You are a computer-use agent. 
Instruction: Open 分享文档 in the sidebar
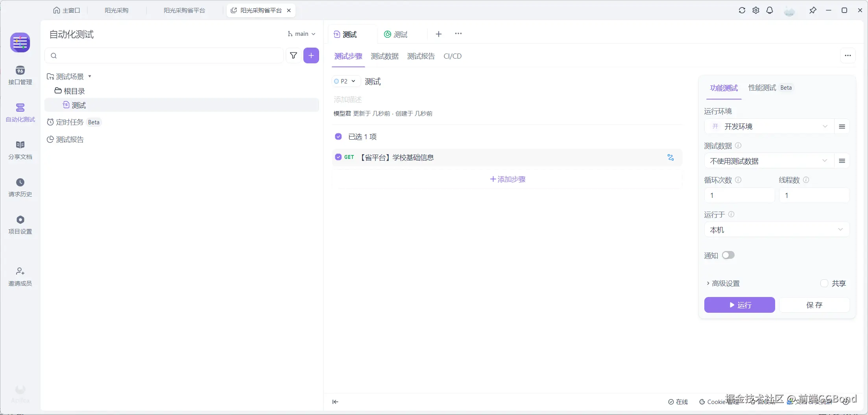pyautogui.click(x=20, y=150)
